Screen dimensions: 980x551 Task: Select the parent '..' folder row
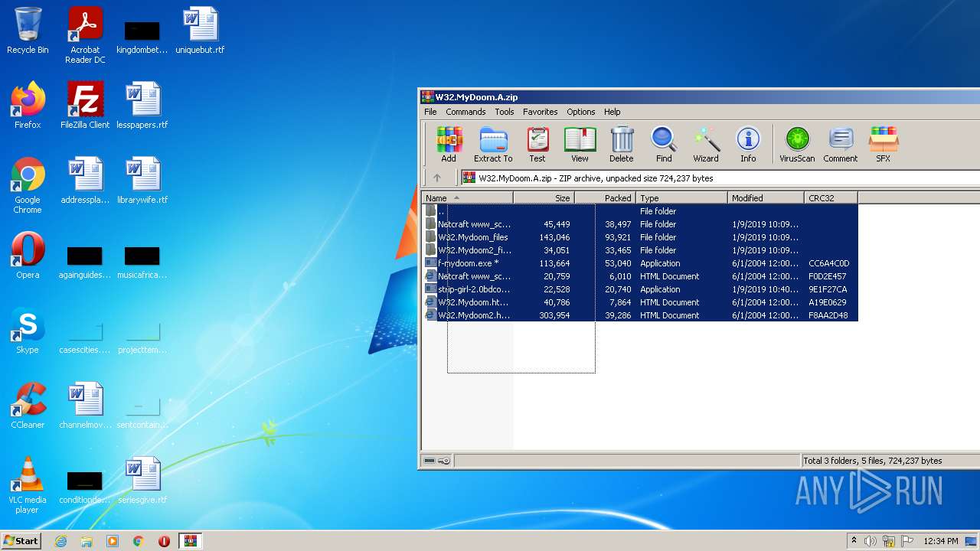click(x=641, y=211)
